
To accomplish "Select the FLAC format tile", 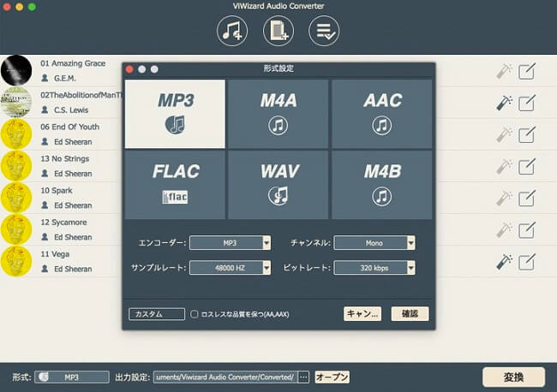I will pyautogui.click(x=175, y=185).
